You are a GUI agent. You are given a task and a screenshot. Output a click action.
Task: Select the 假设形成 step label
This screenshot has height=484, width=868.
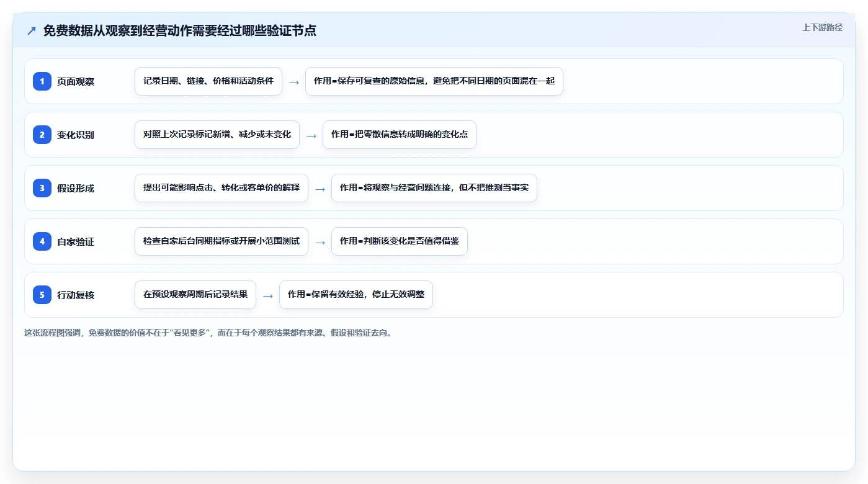(x=76, y=188)
